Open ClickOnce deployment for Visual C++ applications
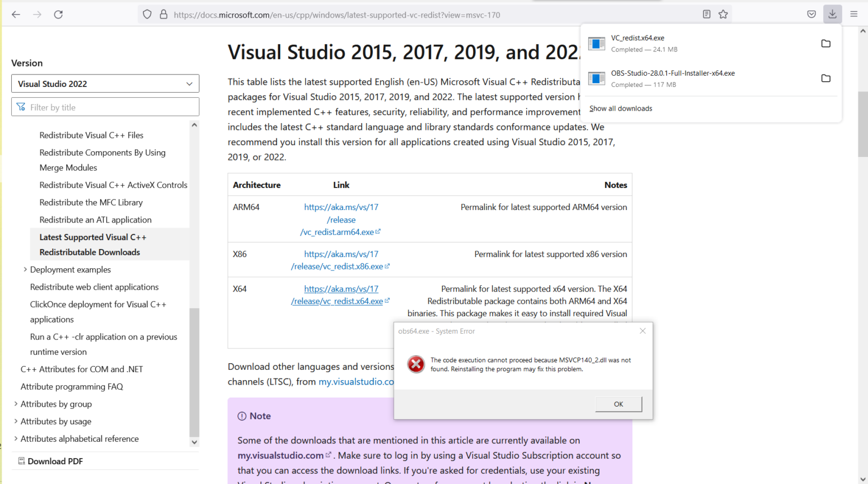 pos(98,312)
